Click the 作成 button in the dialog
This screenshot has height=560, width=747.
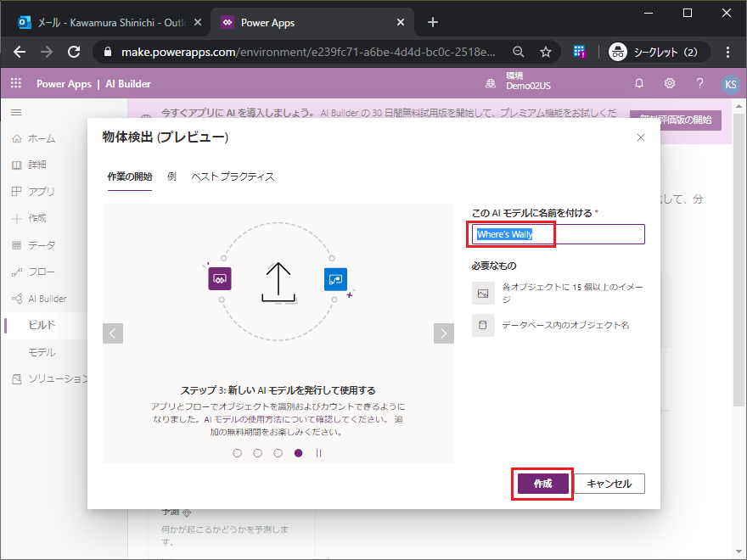pos(542,484)
